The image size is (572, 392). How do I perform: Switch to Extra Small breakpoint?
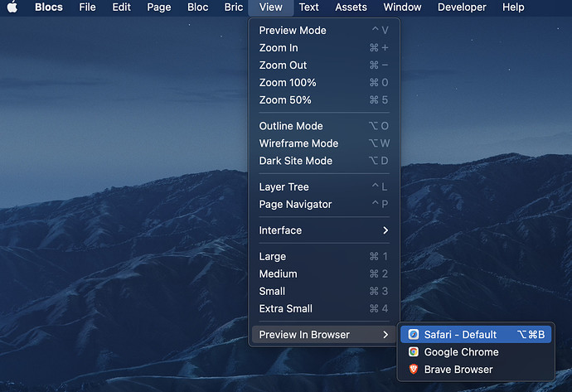click(324, 308)
